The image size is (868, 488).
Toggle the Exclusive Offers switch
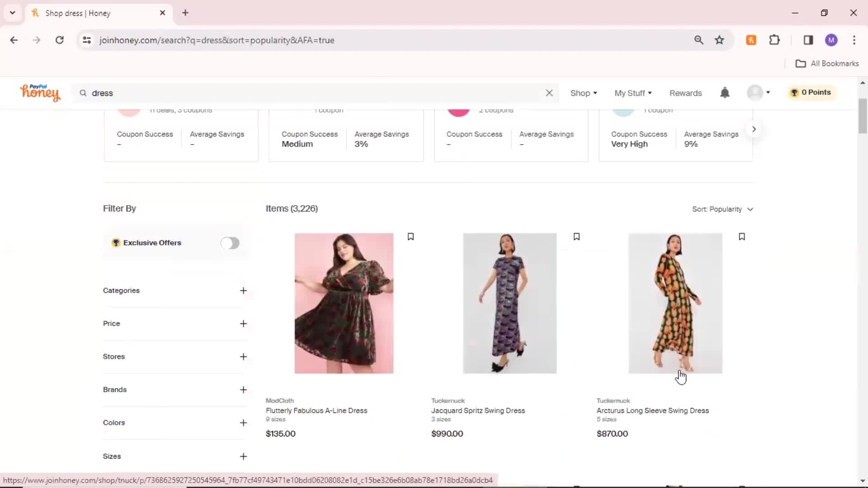tap(230, 243)
